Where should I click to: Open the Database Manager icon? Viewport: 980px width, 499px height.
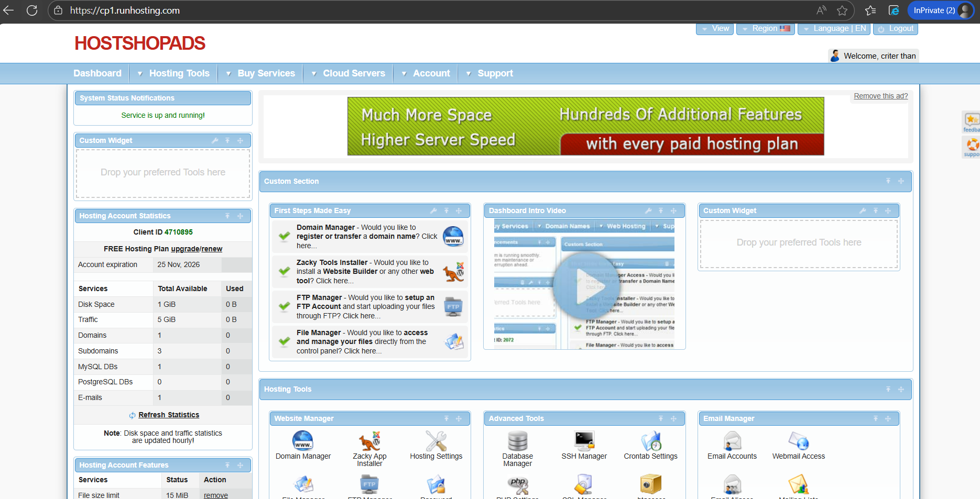pyautogui.click(x=517, y=441)
